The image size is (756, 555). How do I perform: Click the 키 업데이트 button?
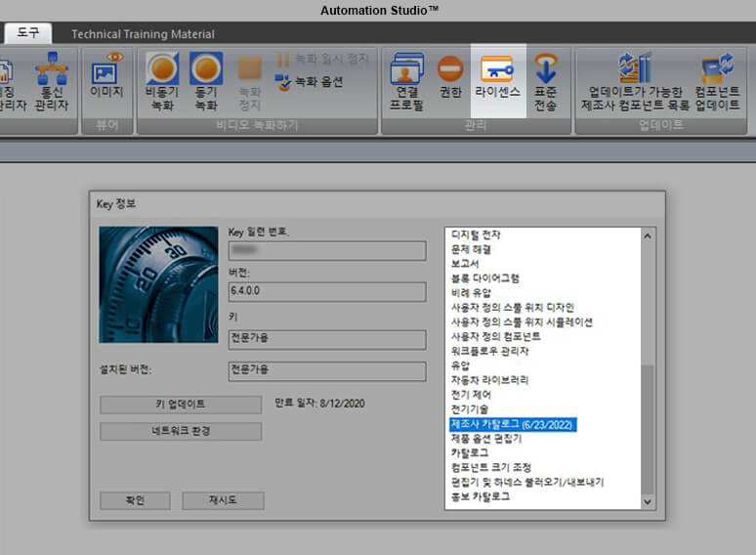(181, 405)
